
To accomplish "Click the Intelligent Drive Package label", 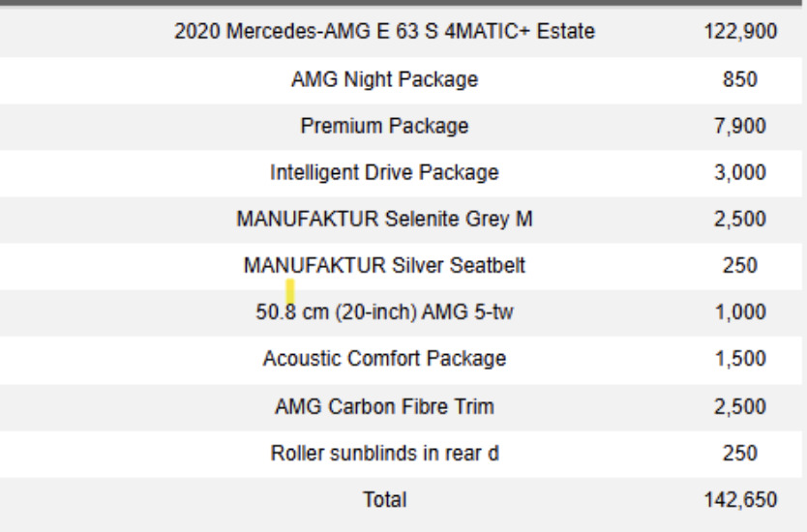I will (x=384, y=173).
